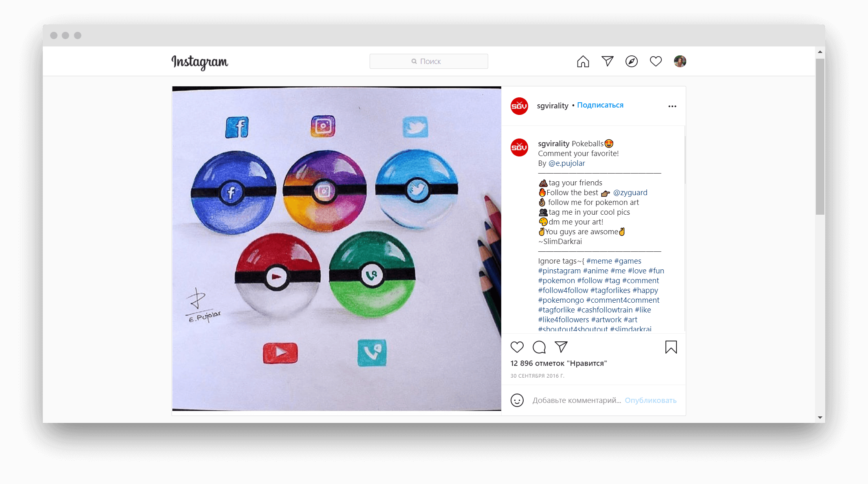Click Подписаться to follow sgvirality

click(600, 105)
